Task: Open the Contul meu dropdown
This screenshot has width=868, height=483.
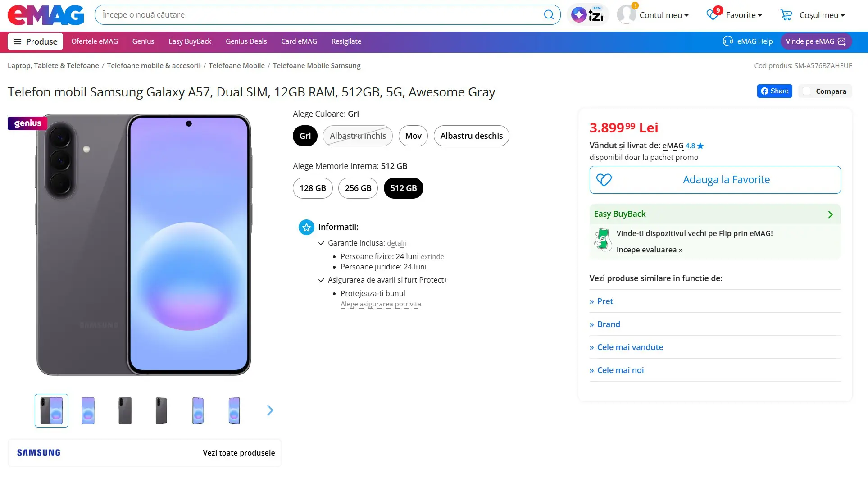Action: tap(663, 15)
